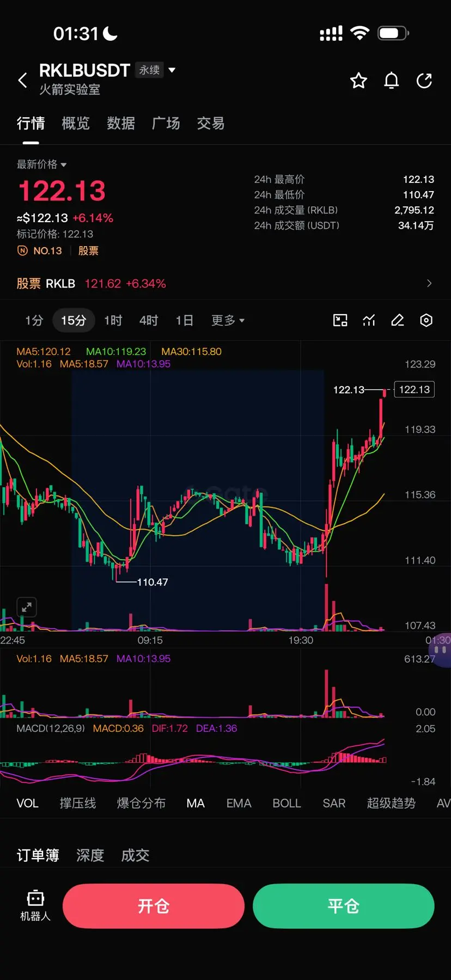451x980 pixels.
Task: Select the 1日 timeframe
Action: click(x=185, y=320)
